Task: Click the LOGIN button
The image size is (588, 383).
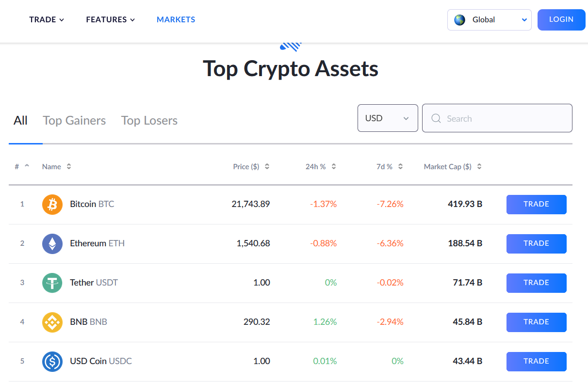Action: [x=561, y=20]
